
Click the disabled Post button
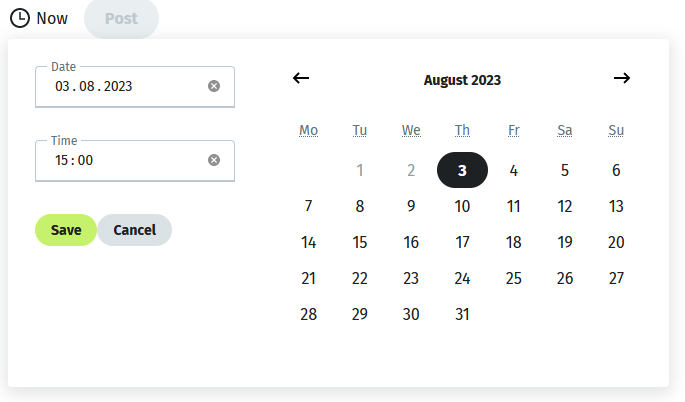coord(121,19)
